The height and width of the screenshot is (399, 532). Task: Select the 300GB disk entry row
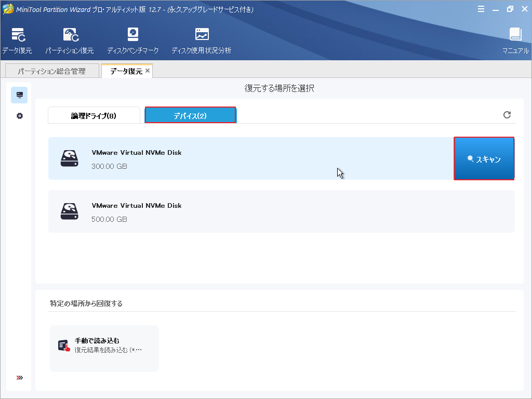click(260, 158)
